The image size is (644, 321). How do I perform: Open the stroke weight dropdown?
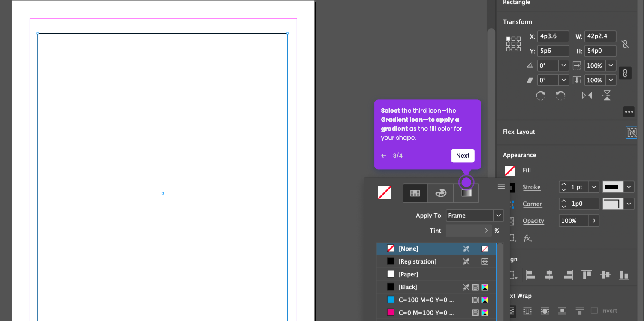[594, 187]
